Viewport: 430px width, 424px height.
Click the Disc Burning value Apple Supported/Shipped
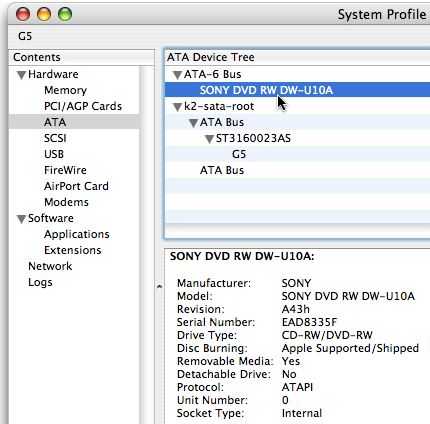tap(350, 348)
